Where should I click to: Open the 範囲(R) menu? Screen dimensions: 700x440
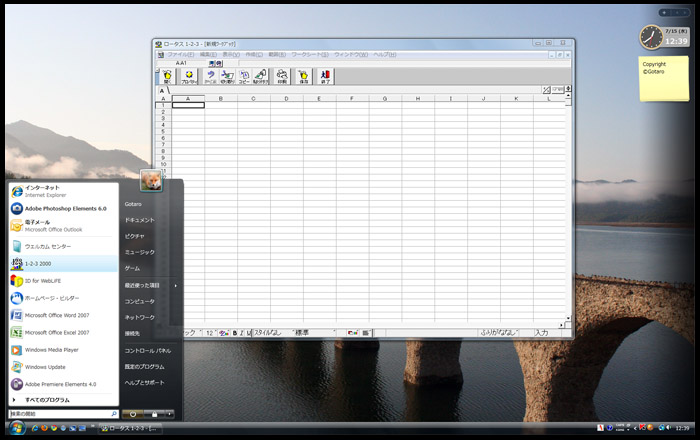pos(277,54)
